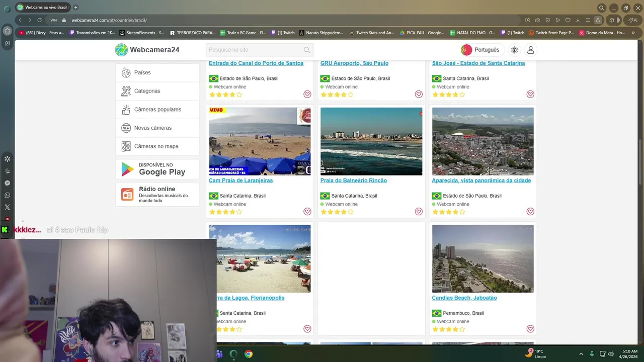Favorite the São José Santa Catarina webcam
Image resolution: width=644 pixels, height=362 pixels.
click(530, 94)
